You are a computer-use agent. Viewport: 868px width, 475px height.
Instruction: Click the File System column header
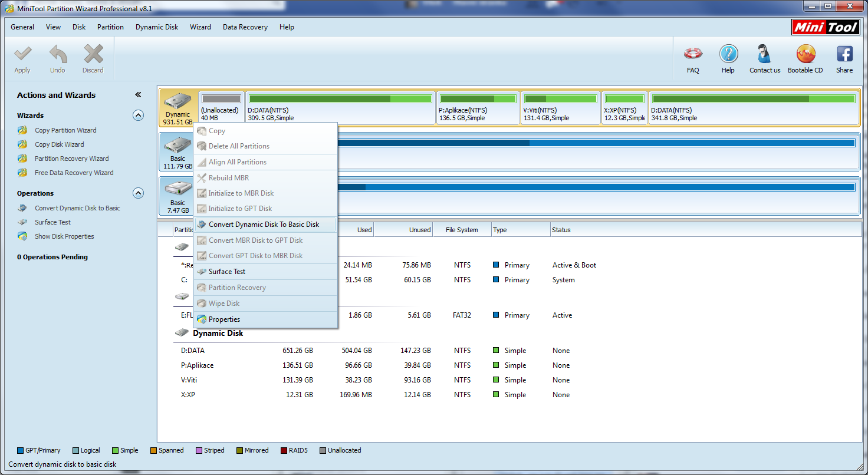coord(462,230)
